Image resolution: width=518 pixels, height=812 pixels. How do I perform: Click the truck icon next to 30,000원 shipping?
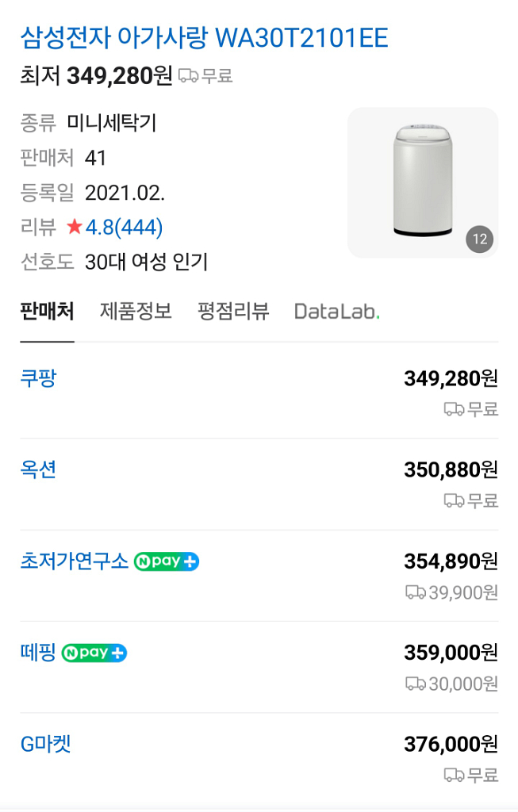[x=415, y=684]
